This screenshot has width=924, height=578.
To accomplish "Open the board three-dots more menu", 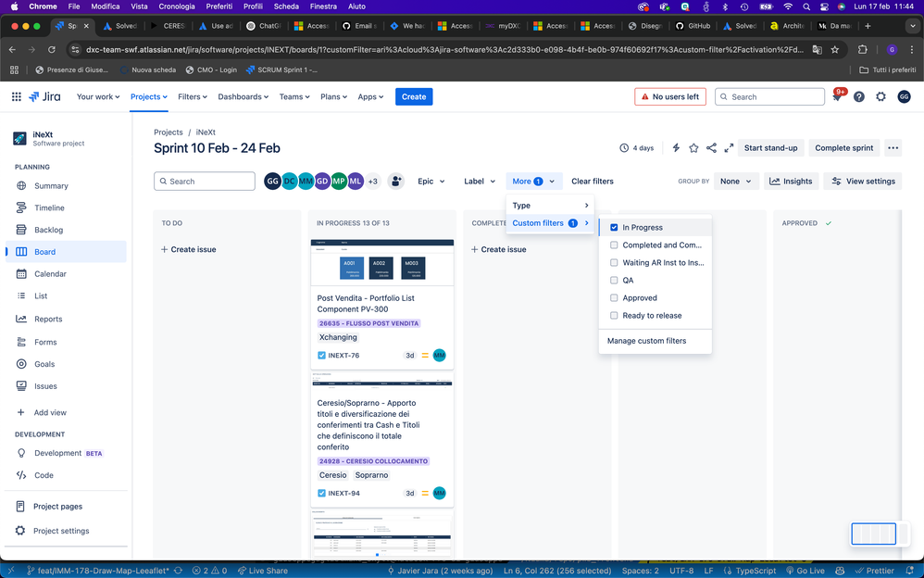I will click(x=893, y=148).
